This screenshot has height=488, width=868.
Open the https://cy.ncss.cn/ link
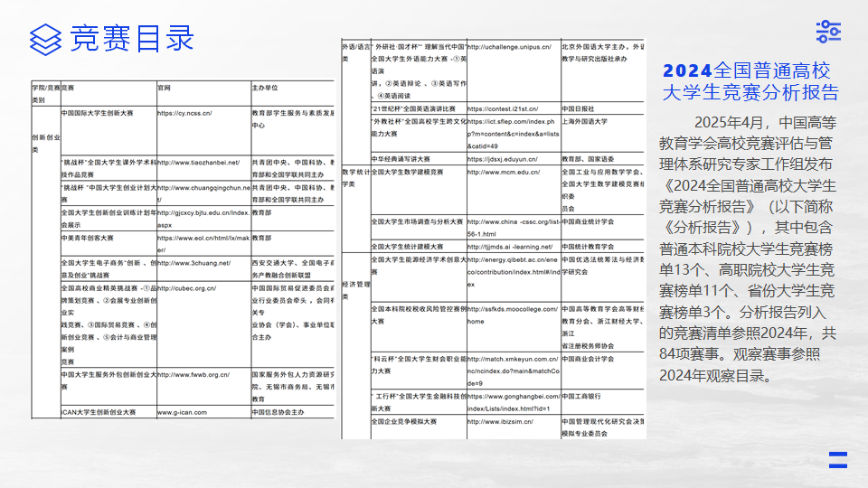point(184,114)
